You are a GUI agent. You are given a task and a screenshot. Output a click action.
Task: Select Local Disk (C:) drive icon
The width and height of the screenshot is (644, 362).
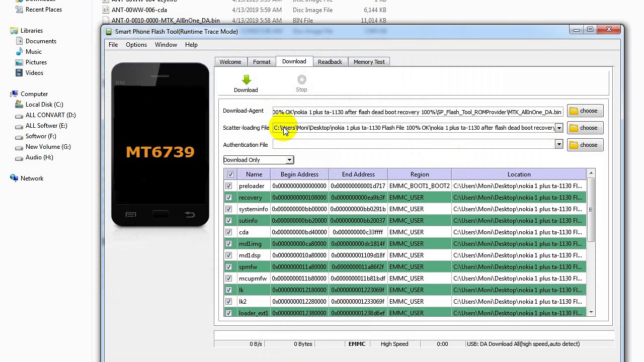(19, 105)
